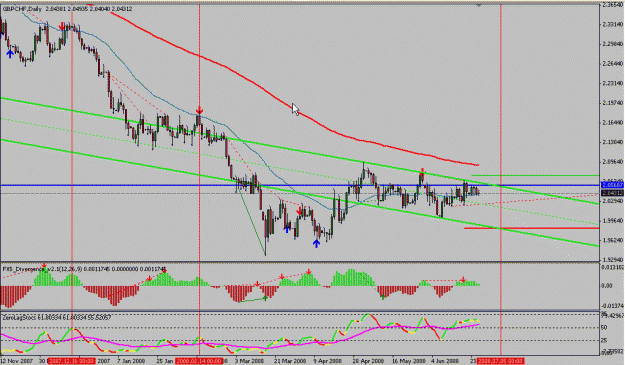Click the 3 Mar 2008 date label
Viewport: 625px width, 365px height.
(x=249, y=361)
